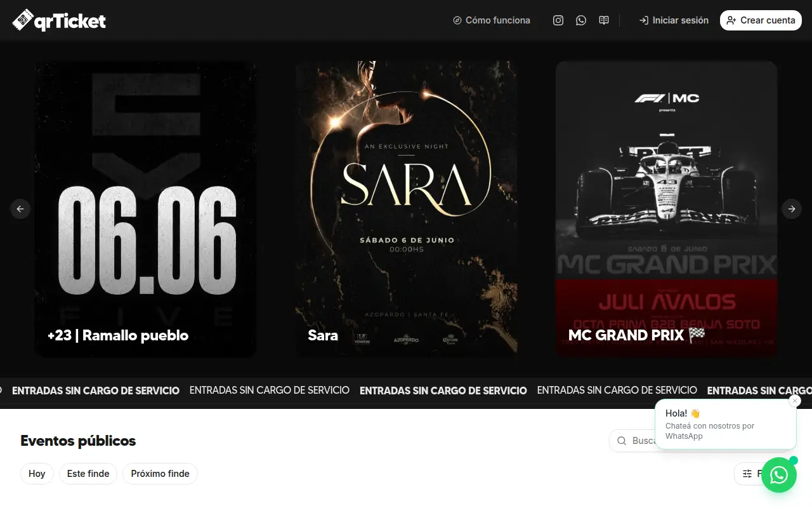
Task: Open the MC GRAND PRIX event card
Action: click(x=666, y=209)
